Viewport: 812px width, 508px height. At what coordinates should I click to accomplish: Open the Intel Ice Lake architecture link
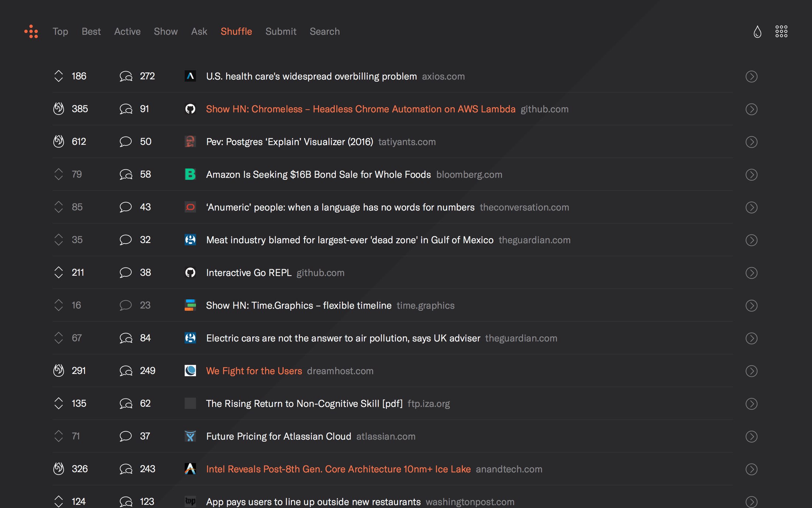click(x=338, y=469)
